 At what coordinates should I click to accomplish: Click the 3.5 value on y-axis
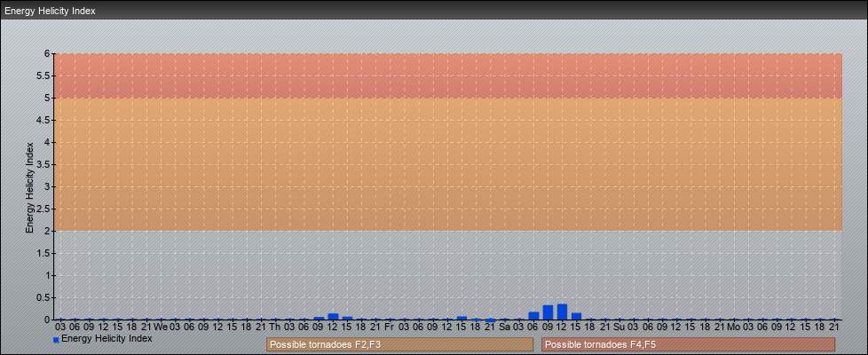point(43,164)
